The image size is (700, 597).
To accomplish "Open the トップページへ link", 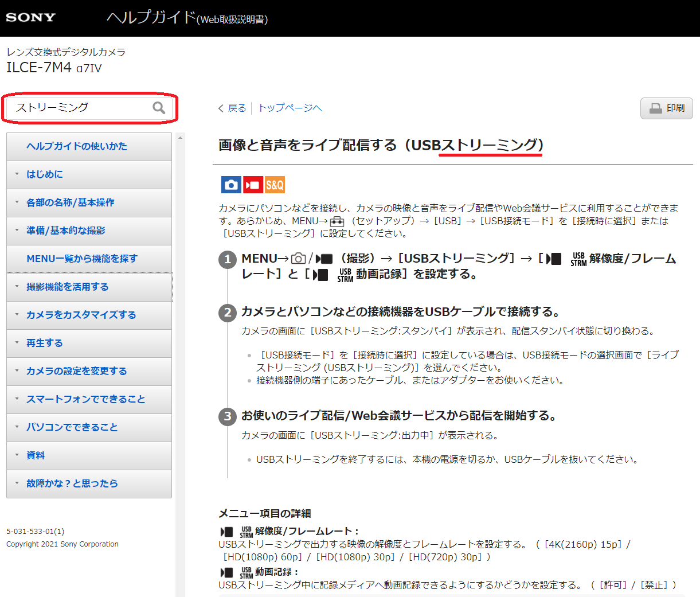I will [290, 108].
